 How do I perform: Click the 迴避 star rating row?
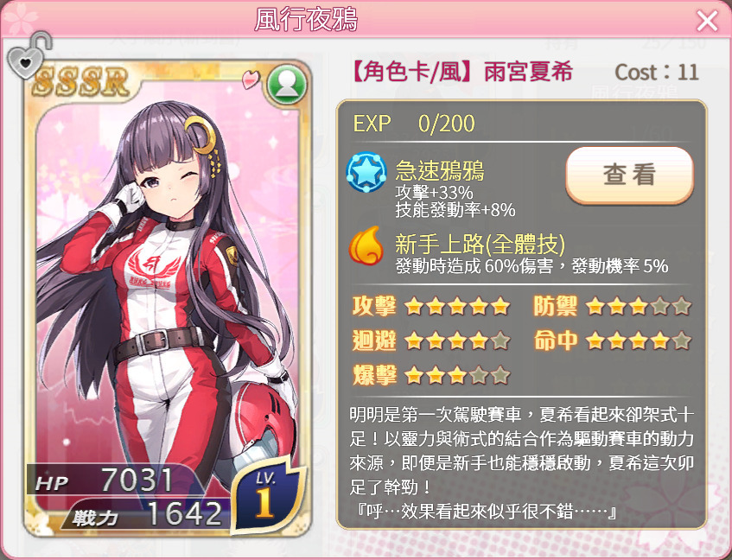click(x=431, y=340)
